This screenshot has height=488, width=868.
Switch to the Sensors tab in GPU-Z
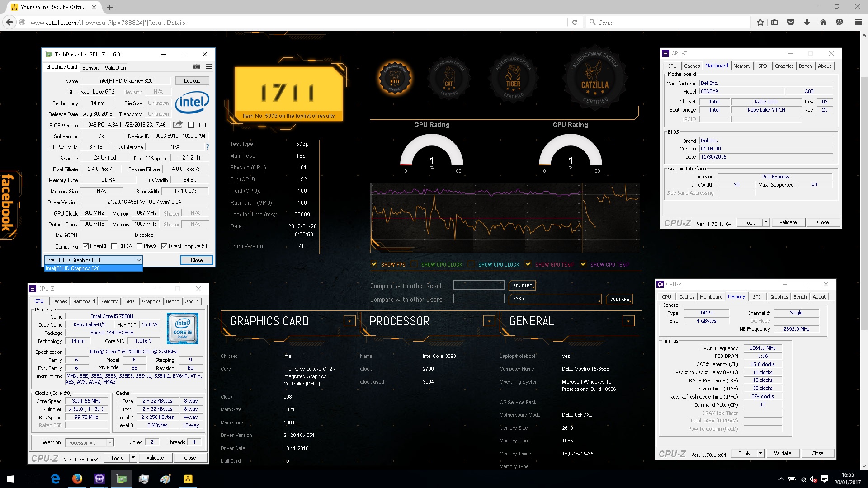tap(91, 68)
